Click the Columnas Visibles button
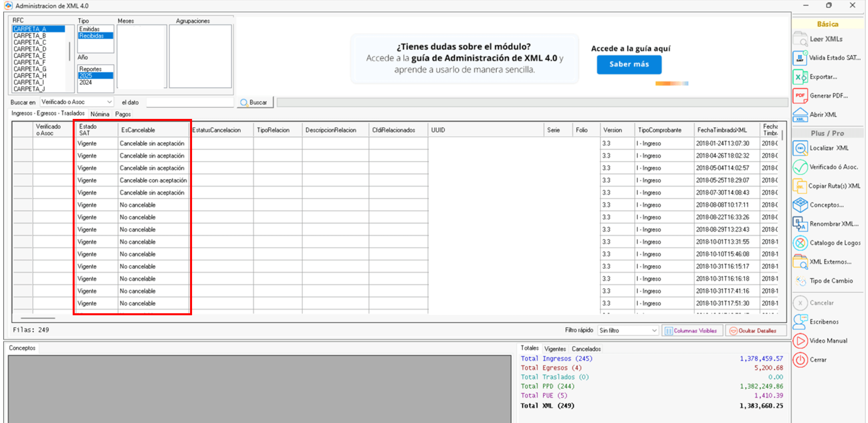The width and height of the screenshot is (868, 423). [x=692, y=331]
